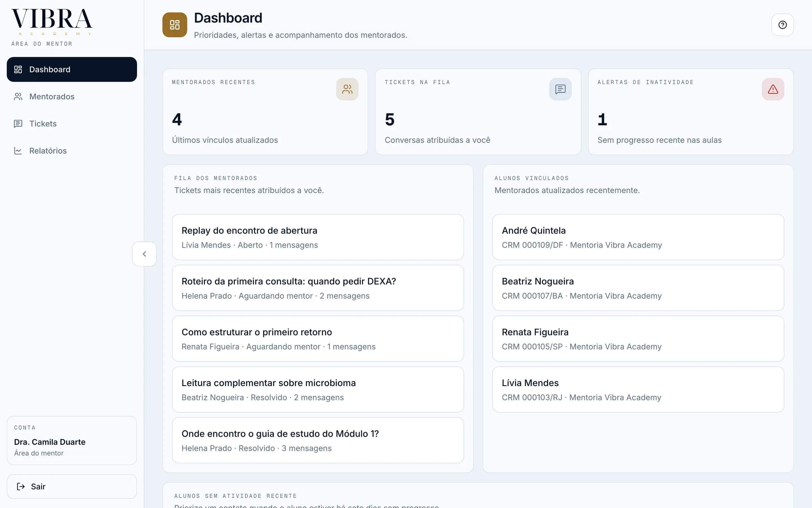Click the help question mark icon
The width and height of the screenshot is (812, 508).
click(x=782, y=25)
